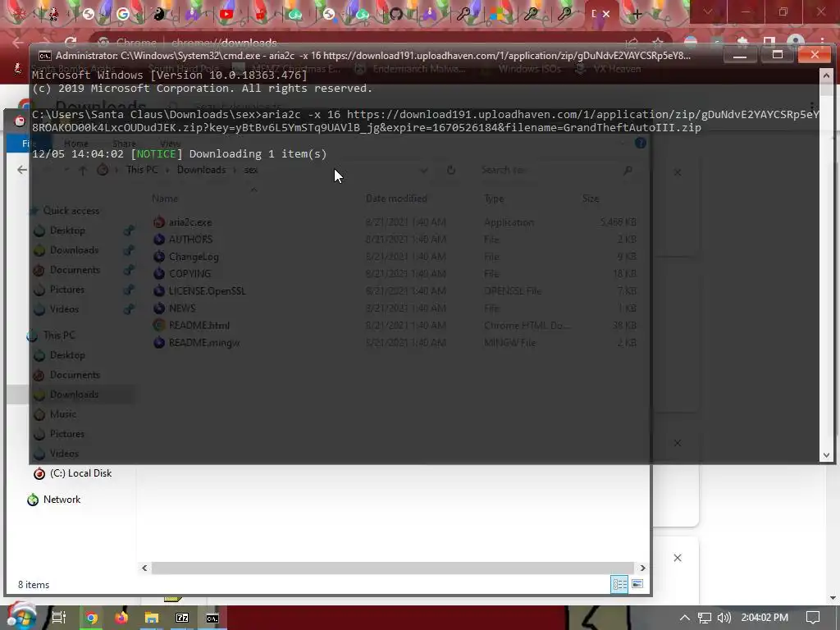840x630 pixels.
Task: Go back in File Explorer with left arrow
Action: pyautogui.click(x=22, y=170)
